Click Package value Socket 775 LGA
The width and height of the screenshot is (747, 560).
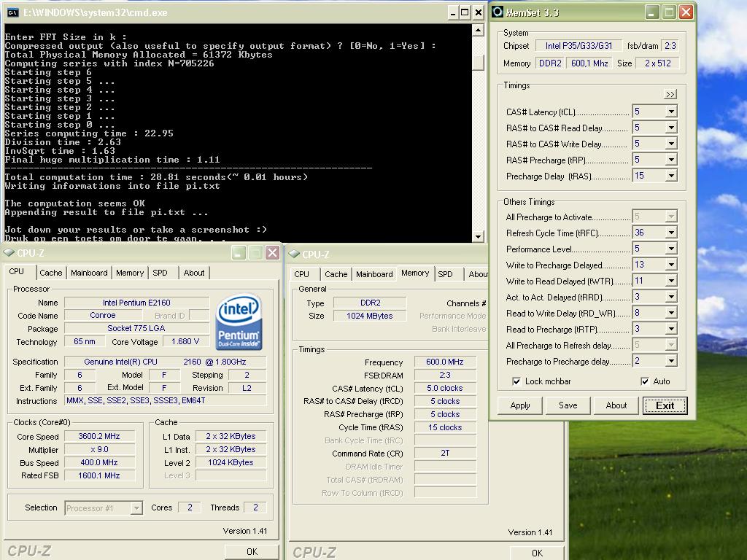tap(136, 329)
